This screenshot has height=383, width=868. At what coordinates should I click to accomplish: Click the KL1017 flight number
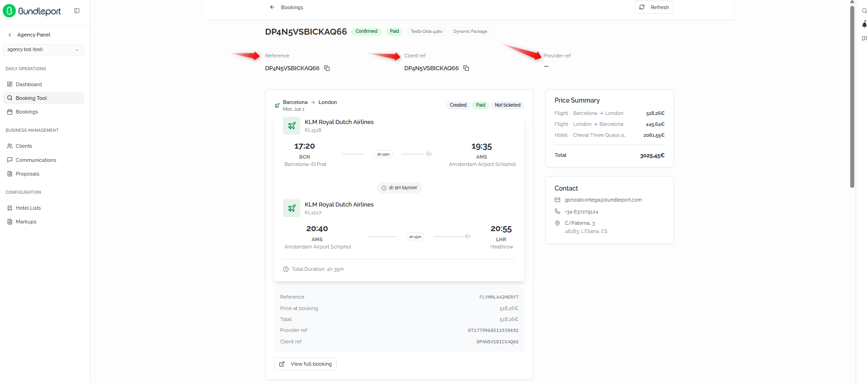[313, 213]
